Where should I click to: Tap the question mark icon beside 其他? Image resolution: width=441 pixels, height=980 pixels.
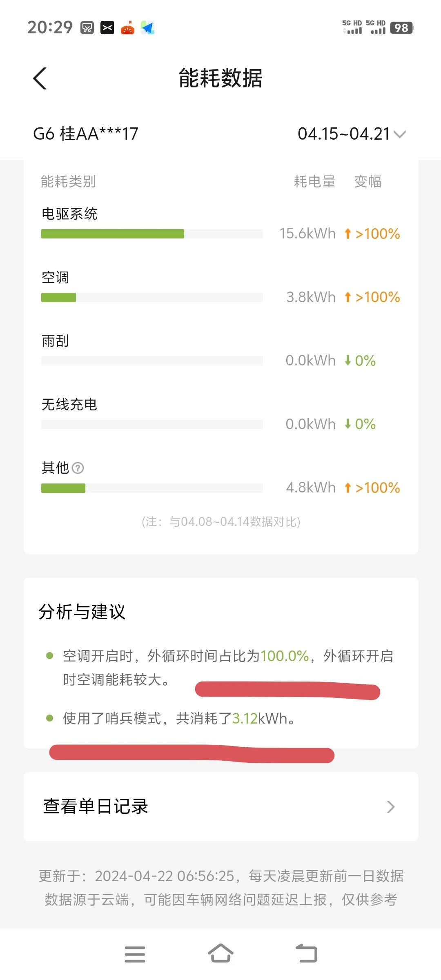[x=78, y=468]
